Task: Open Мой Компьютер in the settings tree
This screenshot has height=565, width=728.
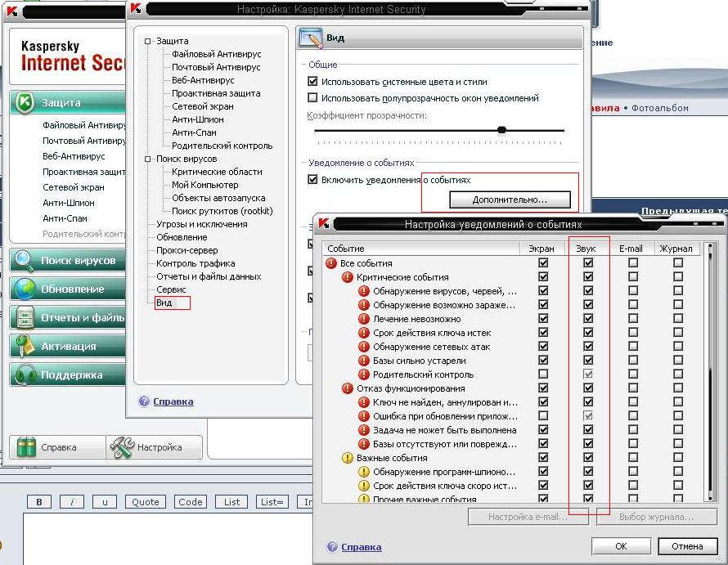Action: click(204, 185)
